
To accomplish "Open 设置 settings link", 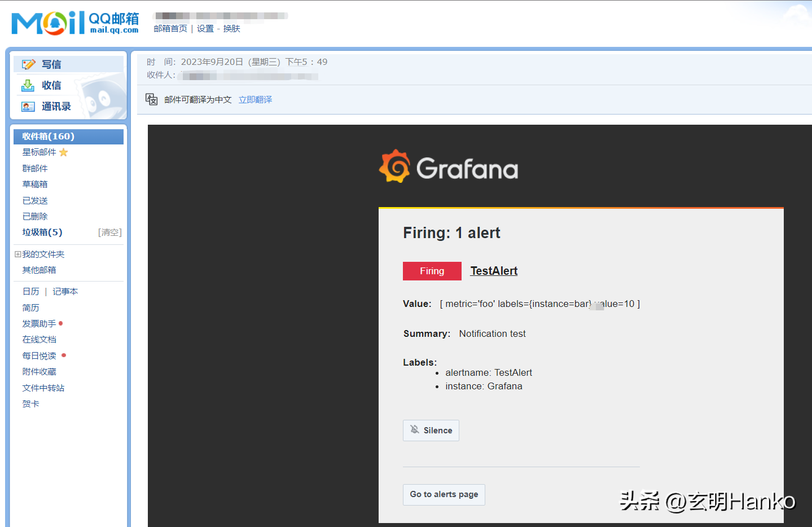I will click(205, 29).
